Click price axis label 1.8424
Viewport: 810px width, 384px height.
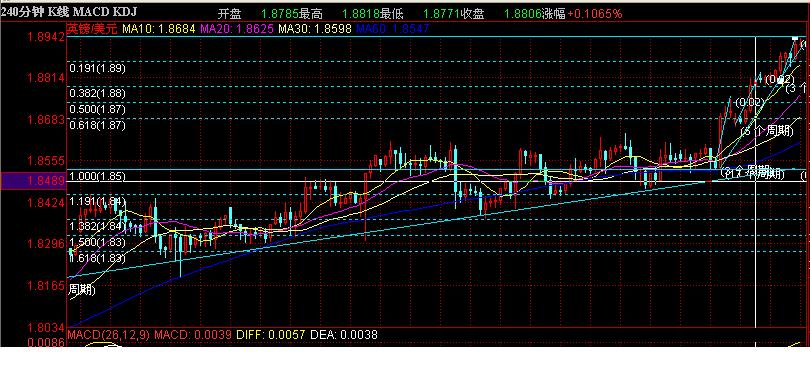pyautogui.click(x=45, y=202)
